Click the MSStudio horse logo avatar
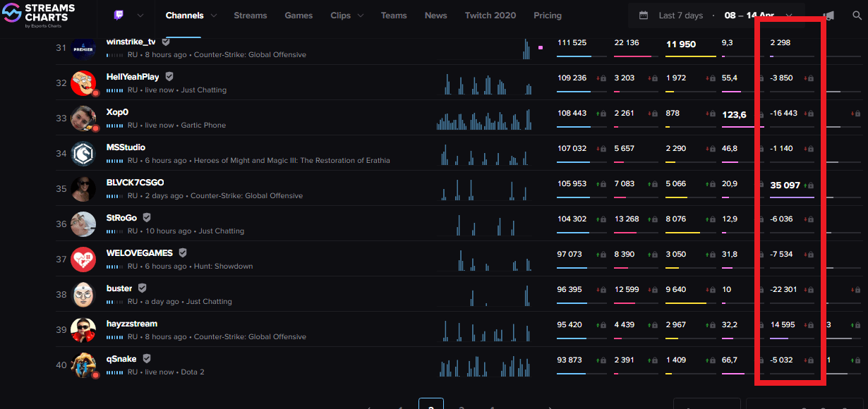Image resolution: width=868 pixels, height=409 pixels. tap(83, 153)
